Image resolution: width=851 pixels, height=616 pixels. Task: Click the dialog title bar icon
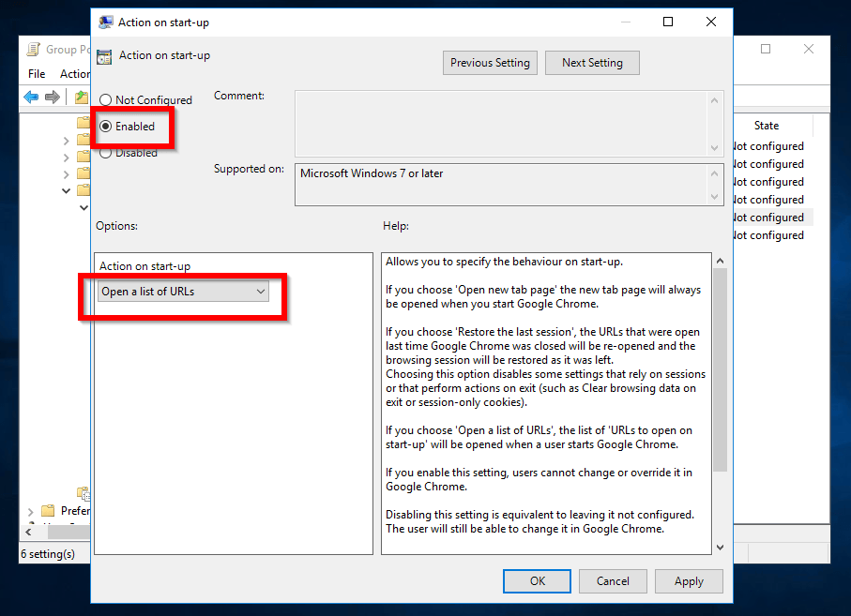[x=106, y=23]
